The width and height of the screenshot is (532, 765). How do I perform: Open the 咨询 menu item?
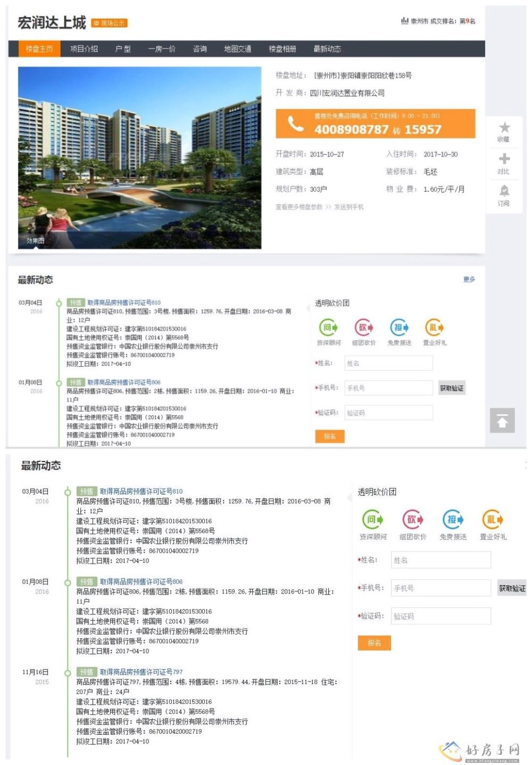(200, 49)
